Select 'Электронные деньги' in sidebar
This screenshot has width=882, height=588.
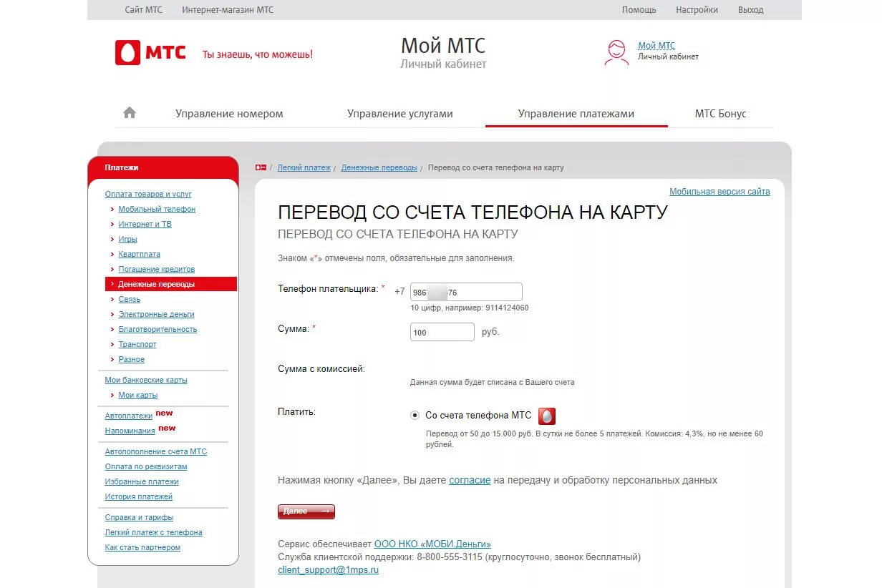(x=156, y=314)
